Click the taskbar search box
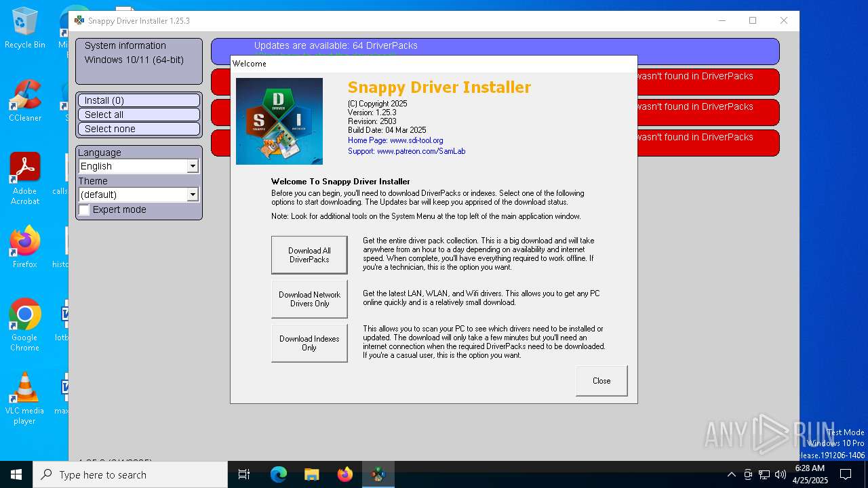The width and height of the screenshot is (868, 488). [x=130, y=474]
